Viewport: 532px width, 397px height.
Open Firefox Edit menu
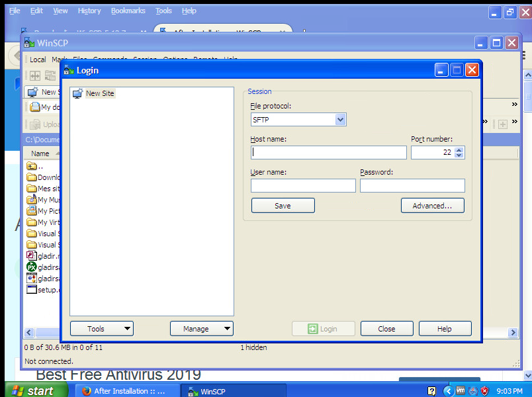click(x=36, y=11)
